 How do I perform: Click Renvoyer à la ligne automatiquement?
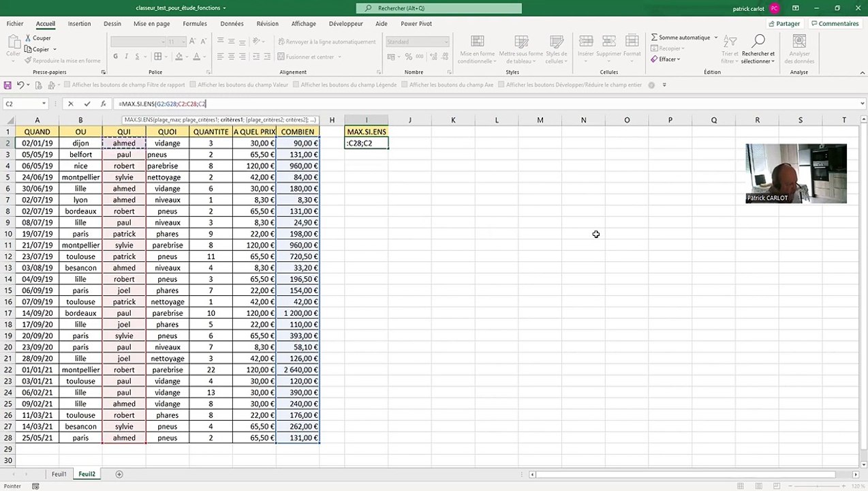coord(326,42)
